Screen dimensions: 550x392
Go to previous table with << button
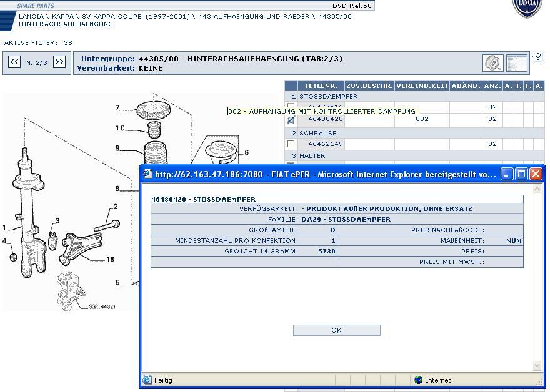click(14, 62)
